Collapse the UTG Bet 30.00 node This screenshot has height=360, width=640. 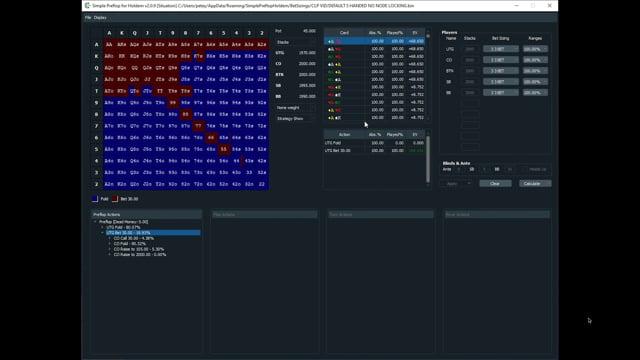(x=102, y=233)
